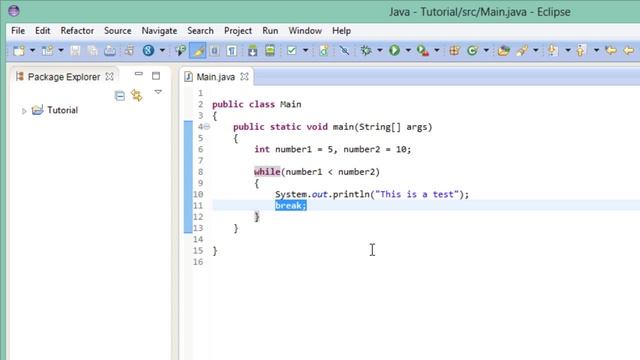Image resolution: width=640 pixels, height=360 pixels.
Task: Open the Help menu
Action: point(341,31)
